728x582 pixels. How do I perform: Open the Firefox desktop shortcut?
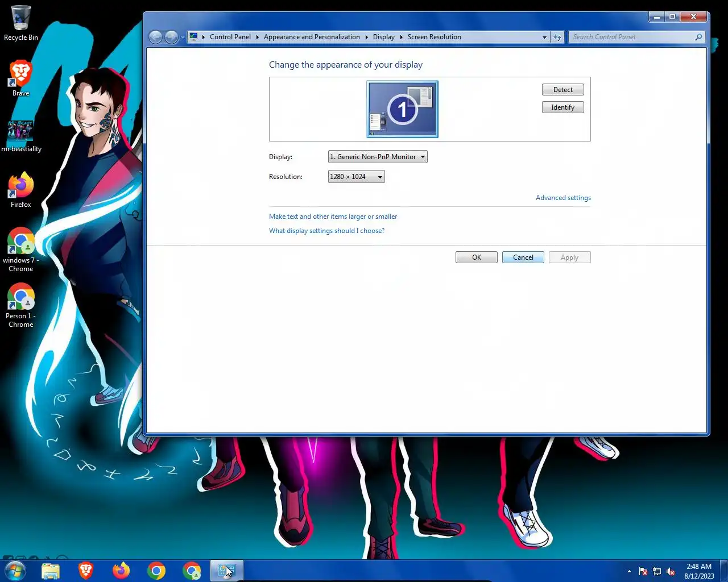click(20, 190)
